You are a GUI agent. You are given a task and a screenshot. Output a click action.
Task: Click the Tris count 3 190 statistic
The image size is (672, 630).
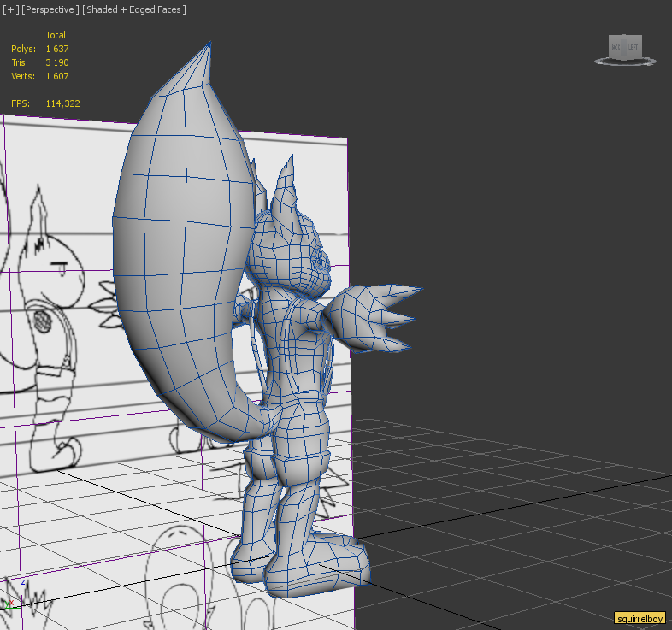click(57, 62)
